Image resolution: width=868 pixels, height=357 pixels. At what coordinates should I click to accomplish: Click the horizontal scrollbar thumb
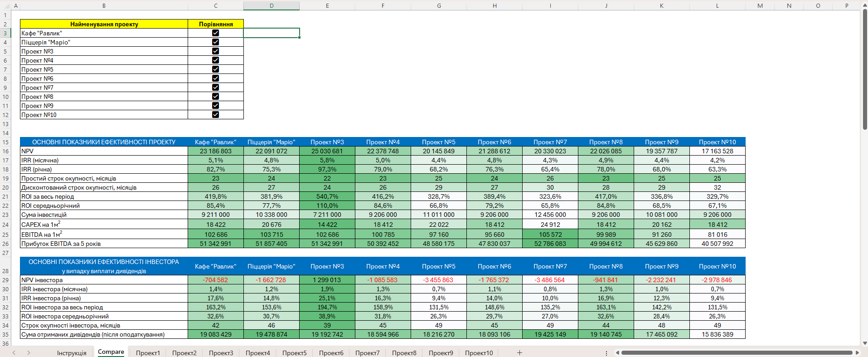coord(737,352)
